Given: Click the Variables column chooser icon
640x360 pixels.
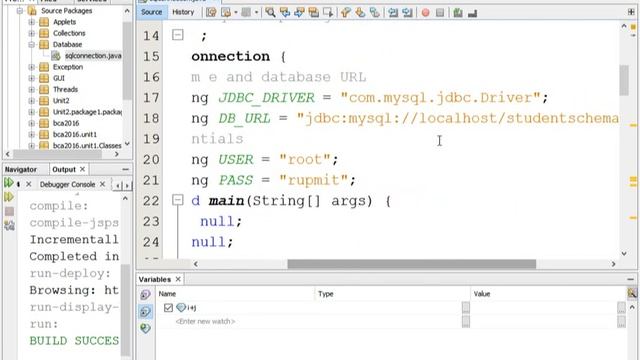Looking at the screenshot, I should [x=632, y=293].
